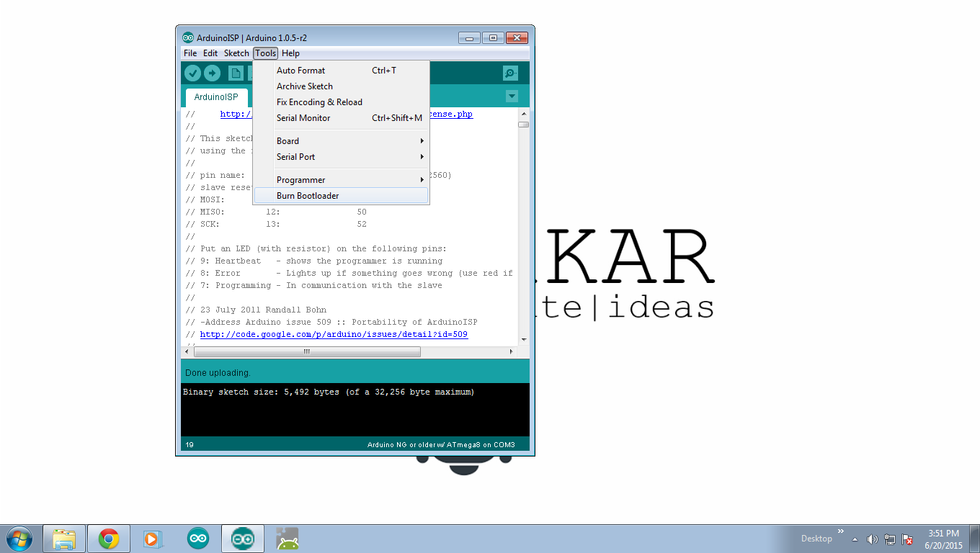980x553 pixels.
Task: Open the Action Center flag icon
Action: click(906, 538)
